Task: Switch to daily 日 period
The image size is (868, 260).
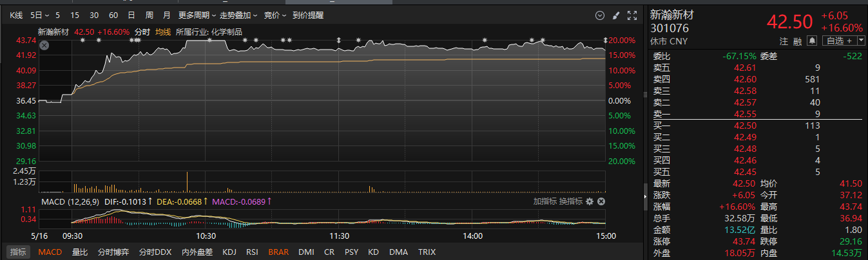Action: tap(131, 15)
